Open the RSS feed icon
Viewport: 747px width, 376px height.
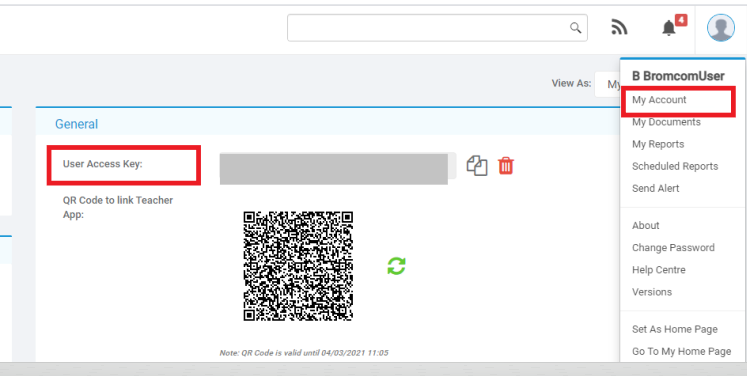click(x=619, y=28)
